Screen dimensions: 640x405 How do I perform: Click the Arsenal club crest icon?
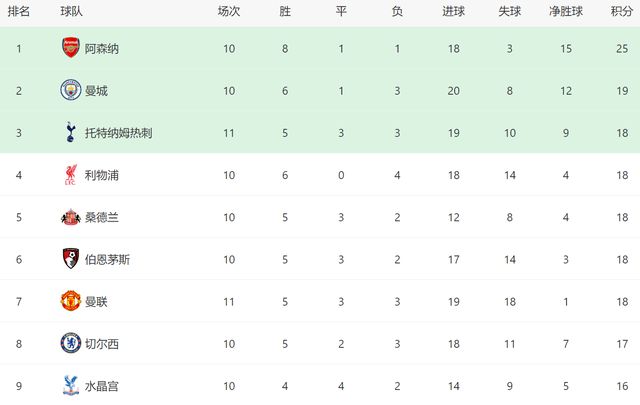[x=70, y=48]
